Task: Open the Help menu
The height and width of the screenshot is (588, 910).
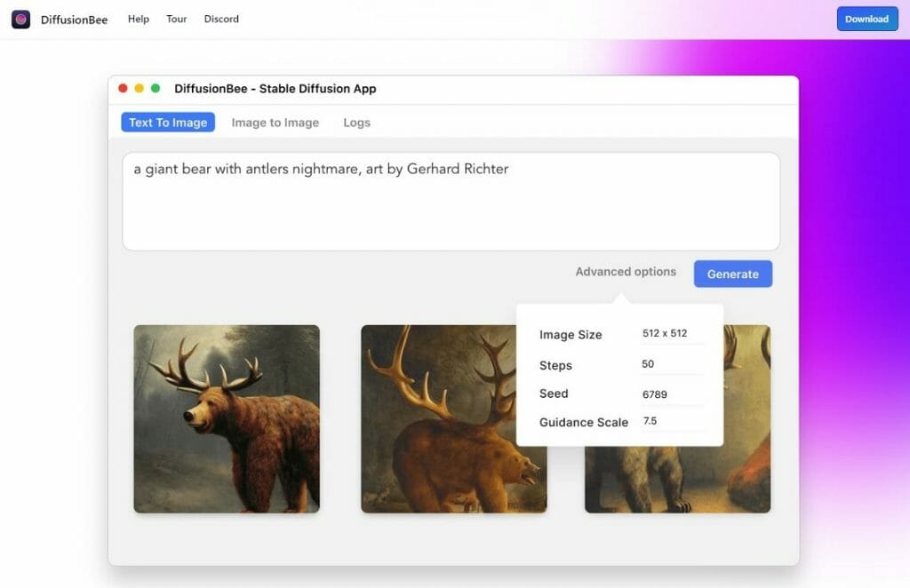Action: 138,19
